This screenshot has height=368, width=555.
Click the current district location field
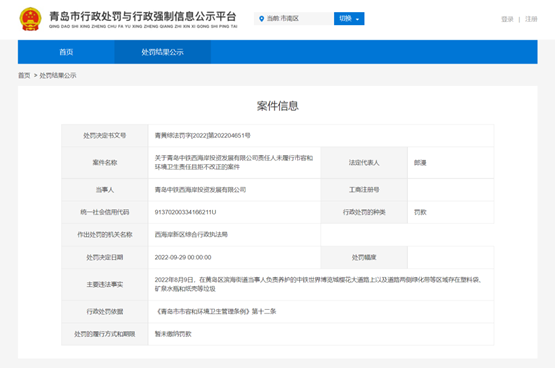coord(294,19)
